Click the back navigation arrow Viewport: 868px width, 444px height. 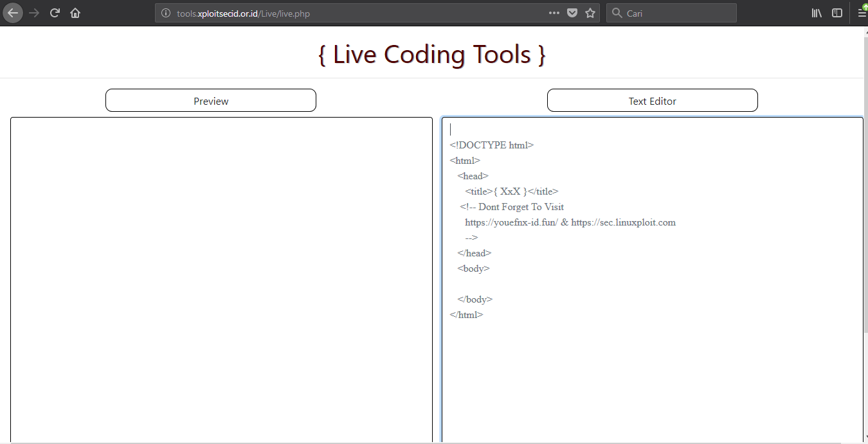pos(12,12)
